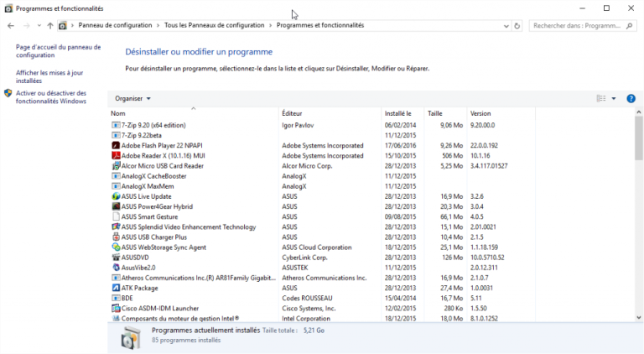
Task: Click the scrollbar down arrow
Action: (x=639, y=317)
